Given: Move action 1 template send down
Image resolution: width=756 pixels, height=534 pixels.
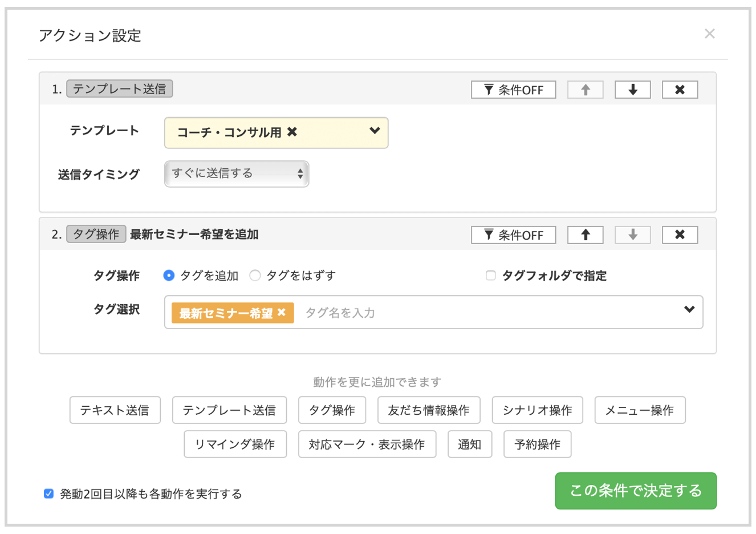Looking at the screenshot, I should tap(632, 90).
